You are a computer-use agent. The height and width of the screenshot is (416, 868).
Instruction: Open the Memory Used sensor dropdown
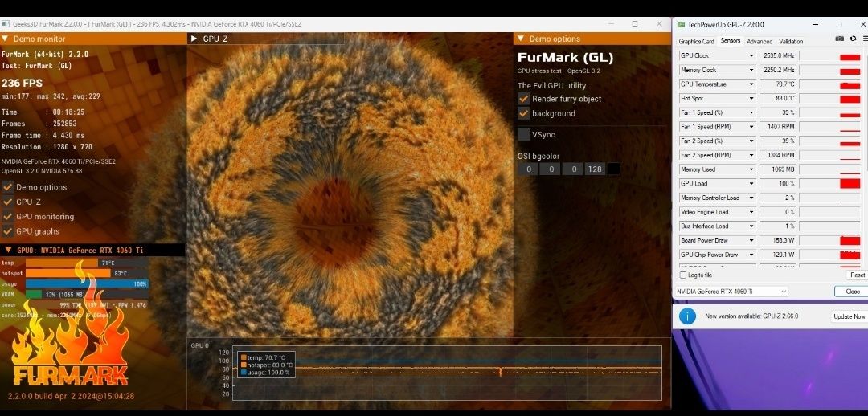751,169
